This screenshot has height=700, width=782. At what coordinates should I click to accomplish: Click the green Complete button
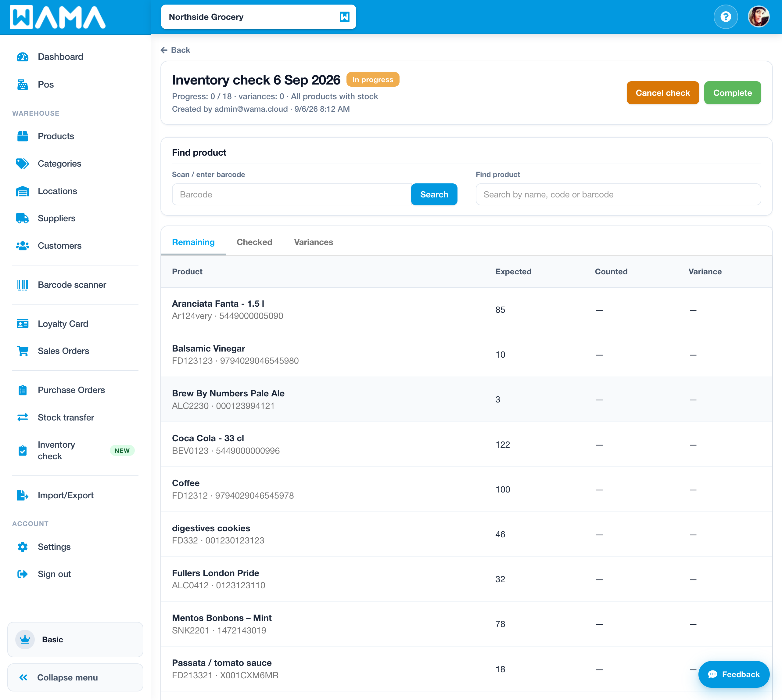tap(732, 93)
